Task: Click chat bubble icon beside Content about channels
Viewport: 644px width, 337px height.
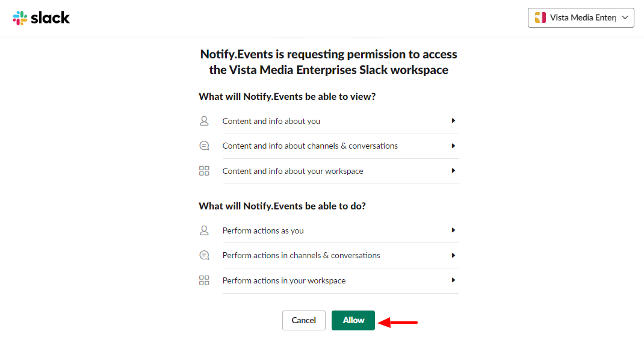Action: (x=204, y=146)
